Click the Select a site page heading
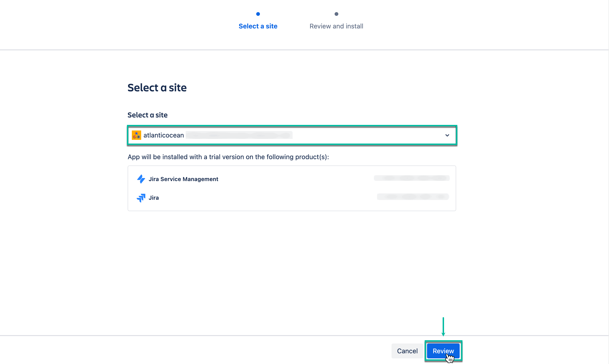 157,88
